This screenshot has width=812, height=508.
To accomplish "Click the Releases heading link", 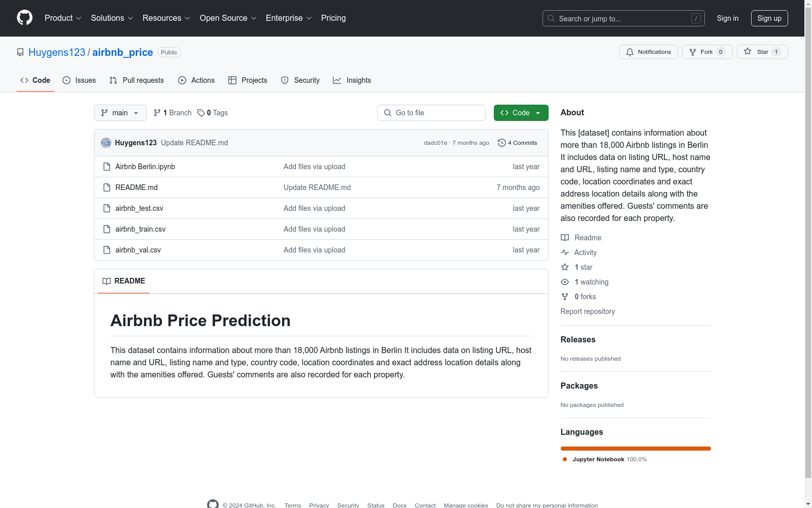I will pyautogui.click(x=578, y=340).
